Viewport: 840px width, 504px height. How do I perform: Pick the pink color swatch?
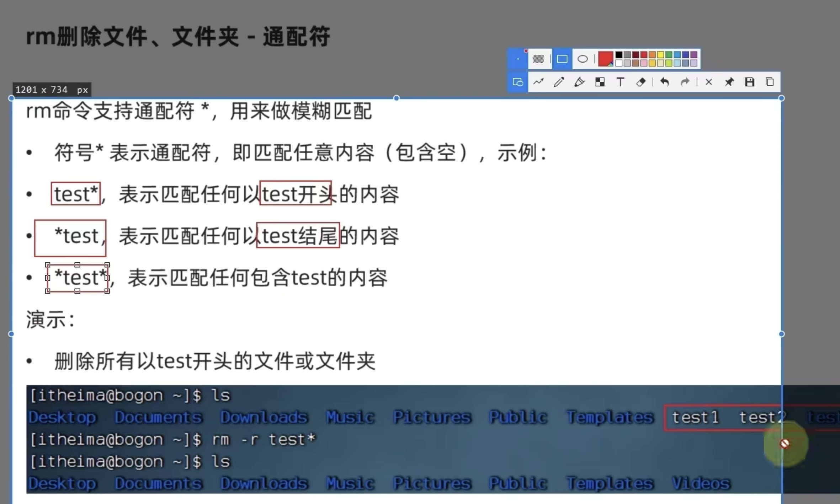point(644,63)
